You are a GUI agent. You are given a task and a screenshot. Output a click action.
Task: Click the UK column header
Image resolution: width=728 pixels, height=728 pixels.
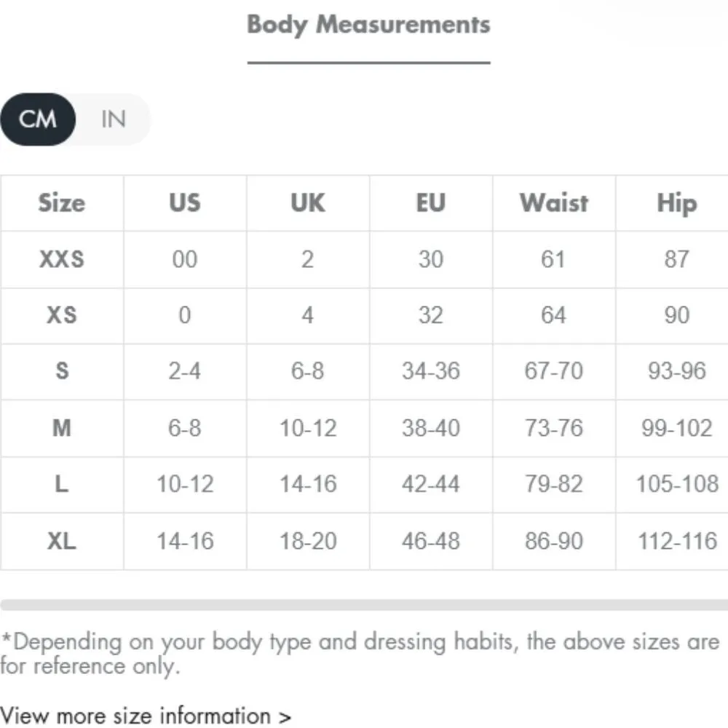[x=308, y=203]
